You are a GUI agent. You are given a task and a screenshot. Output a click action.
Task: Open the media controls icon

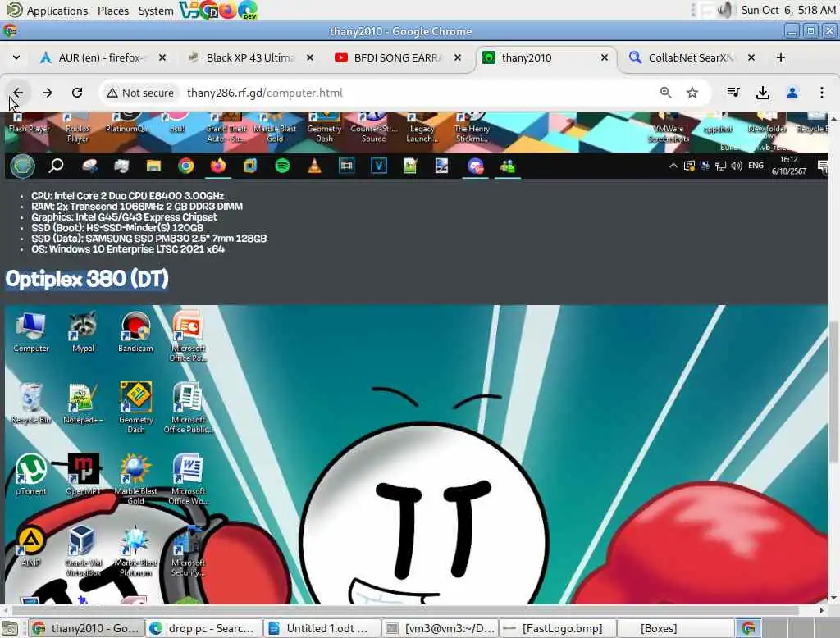coord(733,93)
